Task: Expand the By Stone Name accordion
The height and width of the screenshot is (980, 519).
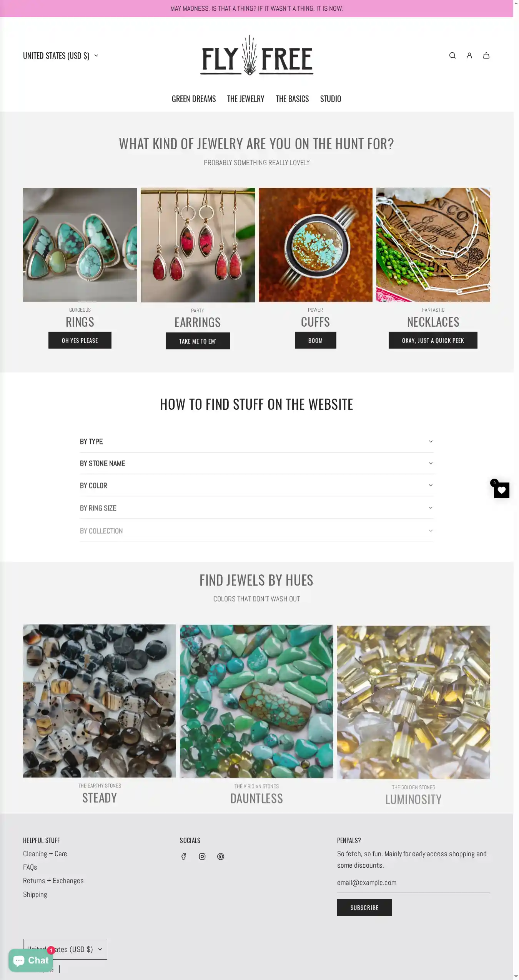Action: tap(256, 463)
